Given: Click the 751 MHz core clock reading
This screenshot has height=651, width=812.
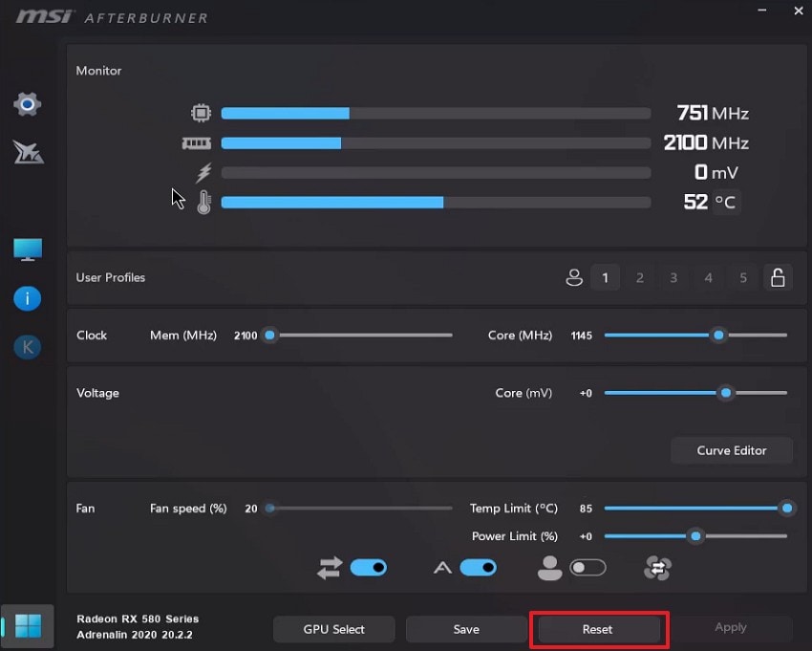Looking at the screenshot, I should (713, 113).
